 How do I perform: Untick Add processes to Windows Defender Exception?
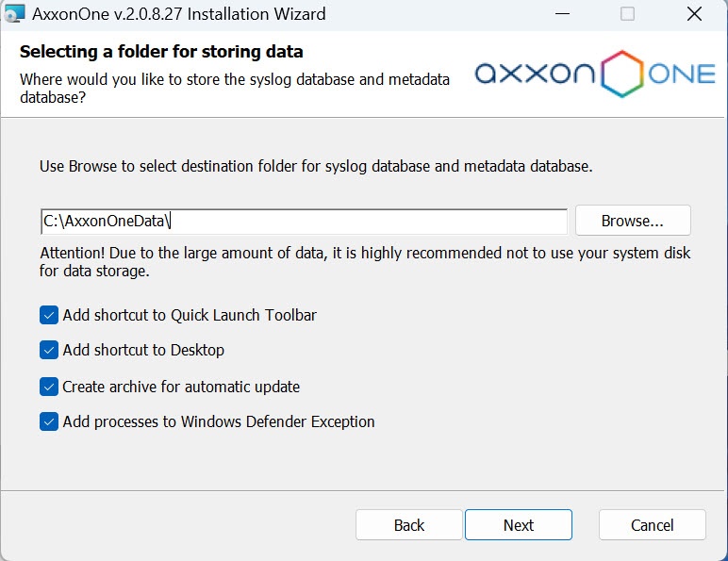[49, 421]
